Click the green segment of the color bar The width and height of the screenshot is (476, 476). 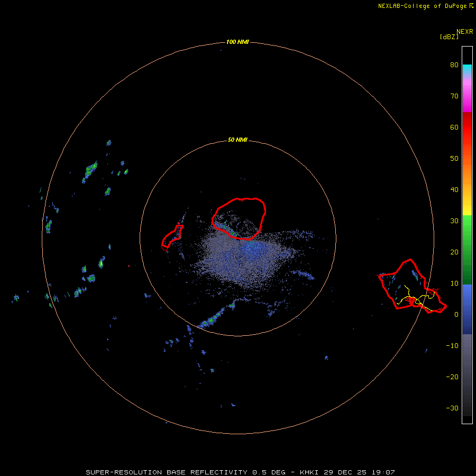(x=467, y=250)
